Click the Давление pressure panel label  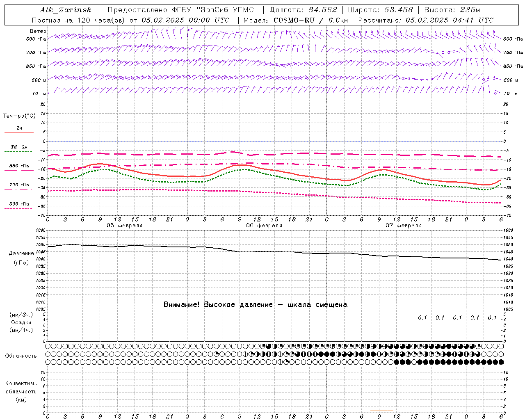pos(21,253)
